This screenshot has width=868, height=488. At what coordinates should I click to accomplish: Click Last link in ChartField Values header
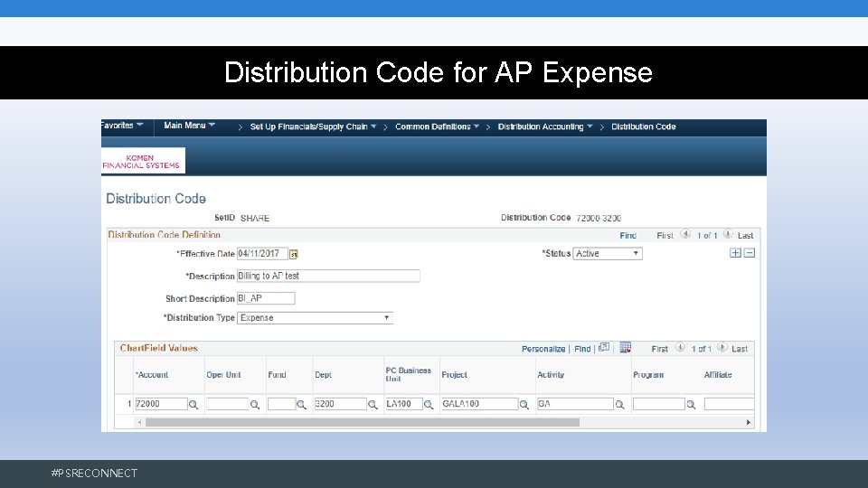[x=740, y=349]
